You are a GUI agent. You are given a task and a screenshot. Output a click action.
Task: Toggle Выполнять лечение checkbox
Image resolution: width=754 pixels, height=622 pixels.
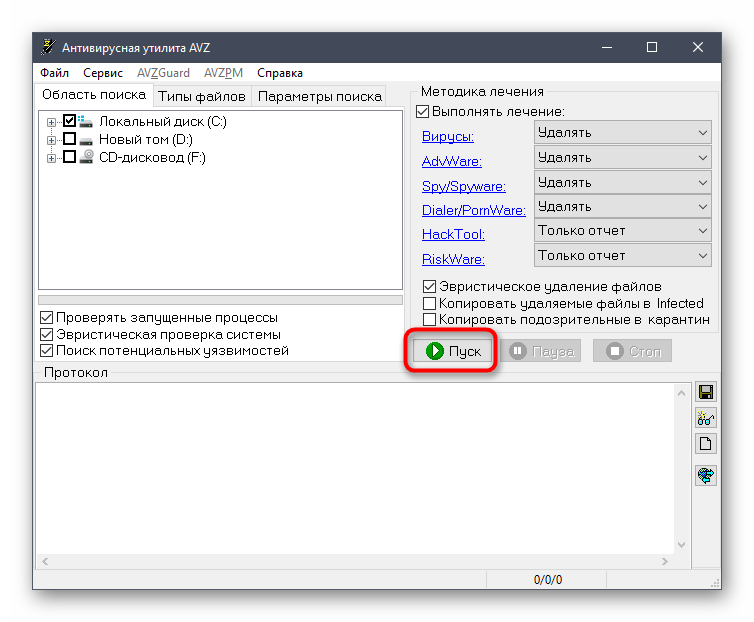(422, 112)
